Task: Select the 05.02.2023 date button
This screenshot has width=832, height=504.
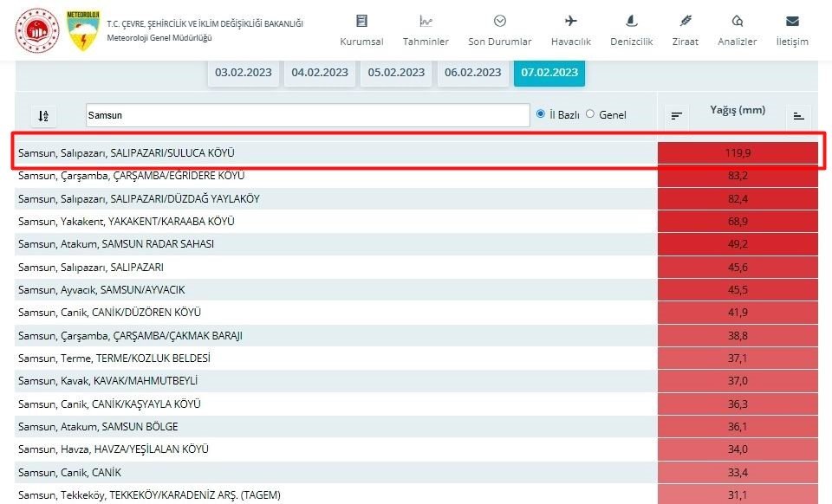Action: 396,72
